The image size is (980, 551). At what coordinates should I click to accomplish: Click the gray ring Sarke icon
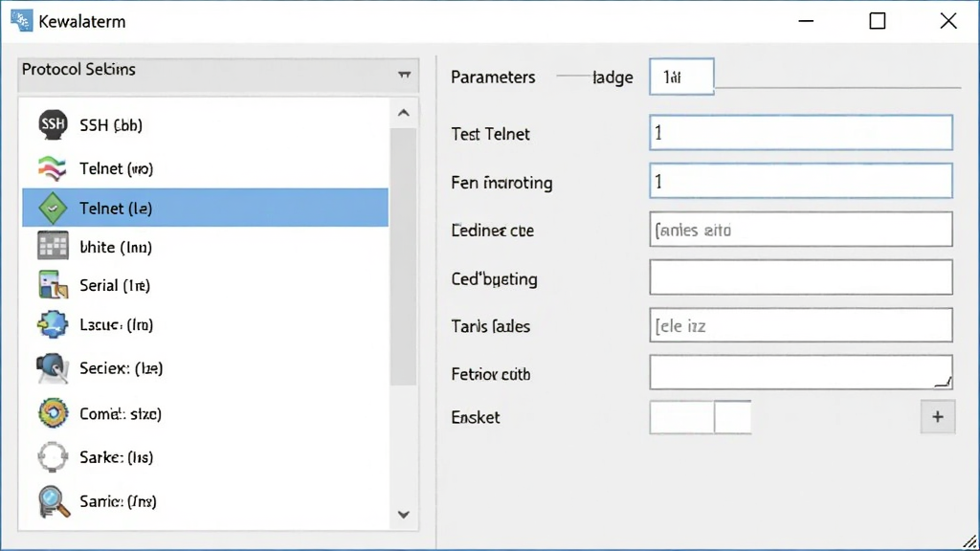click(x=53, y=457)
